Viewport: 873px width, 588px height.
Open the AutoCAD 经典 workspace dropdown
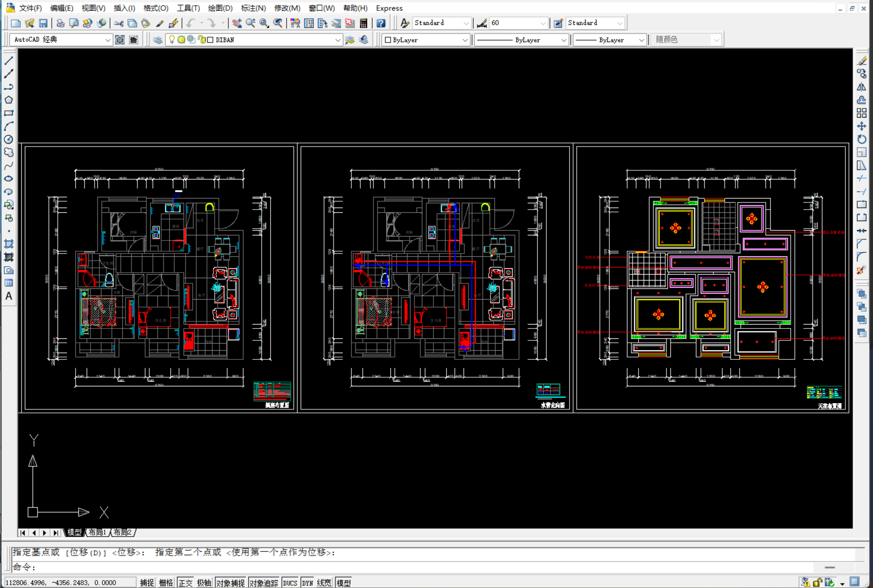(x=107, y=40)
